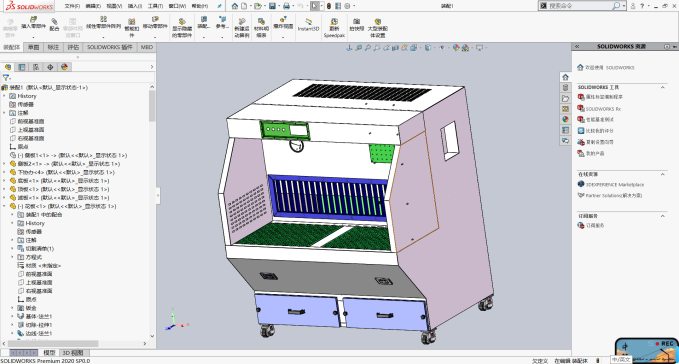Expand the 顶板<1> component node
Screen dimensions: 679x364
5,189
